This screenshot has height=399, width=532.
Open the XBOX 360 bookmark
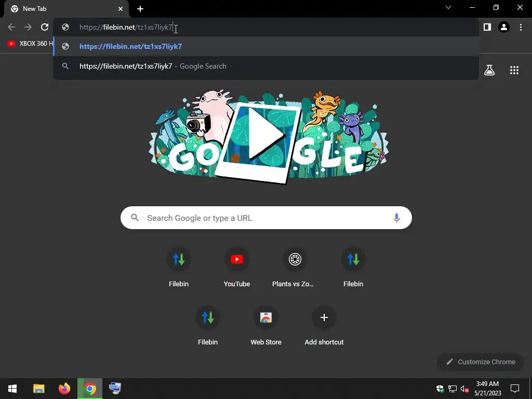[x=30, y=44]
